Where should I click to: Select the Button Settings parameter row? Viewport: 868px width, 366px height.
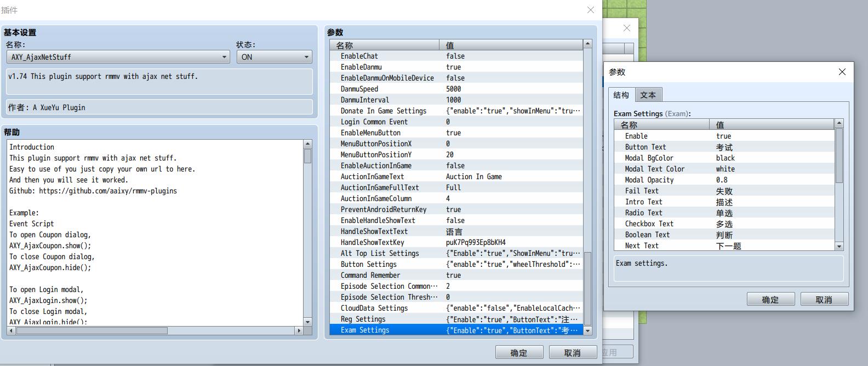click(456, 264)
